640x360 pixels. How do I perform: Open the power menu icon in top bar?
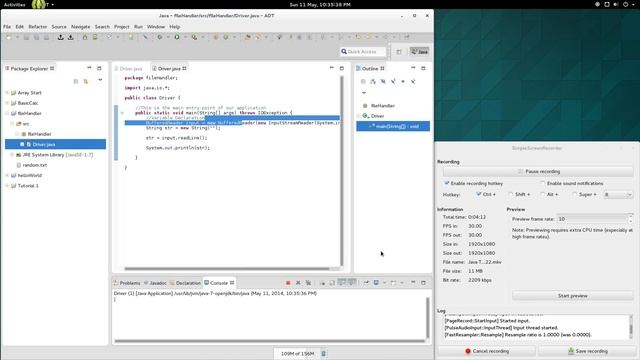click(625, 4)
